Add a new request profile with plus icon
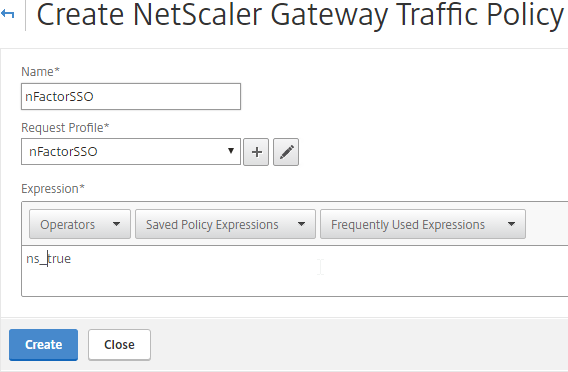Viewport: 568px width, 372px height. tap(256, 152)
